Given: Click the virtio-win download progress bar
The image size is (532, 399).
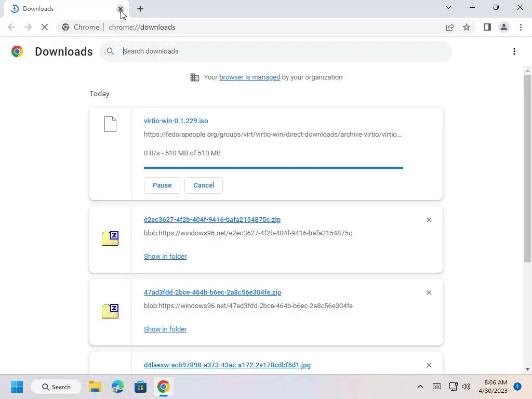Looking at the screenshot, I should click(x=273, y=168).
